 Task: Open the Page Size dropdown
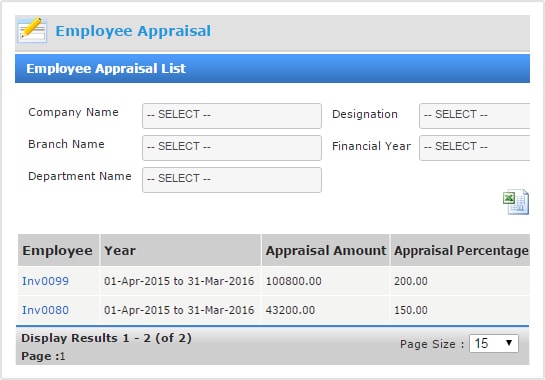pyautogui.click(x=494, y=343)
